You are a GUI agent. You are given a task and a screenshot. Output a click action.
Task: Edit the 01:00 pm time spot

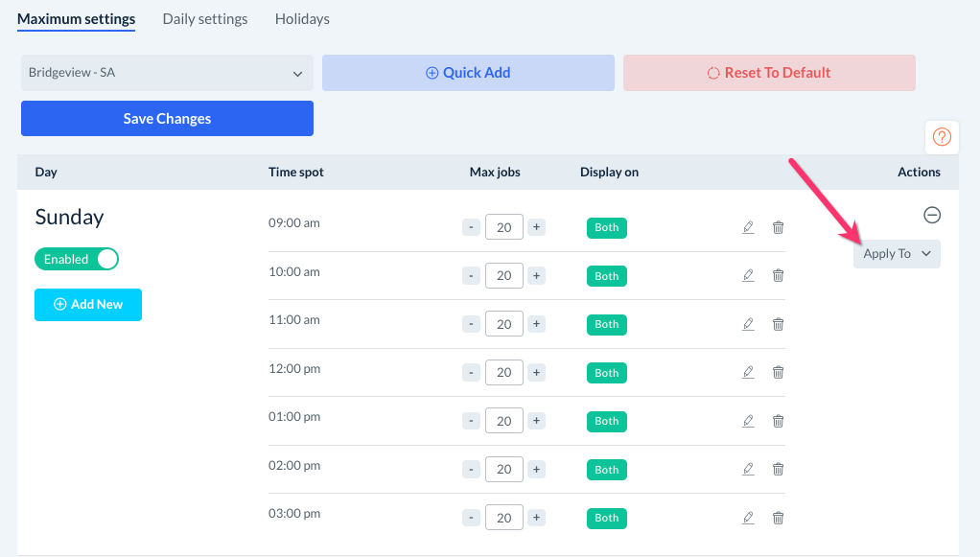(748, 421)
